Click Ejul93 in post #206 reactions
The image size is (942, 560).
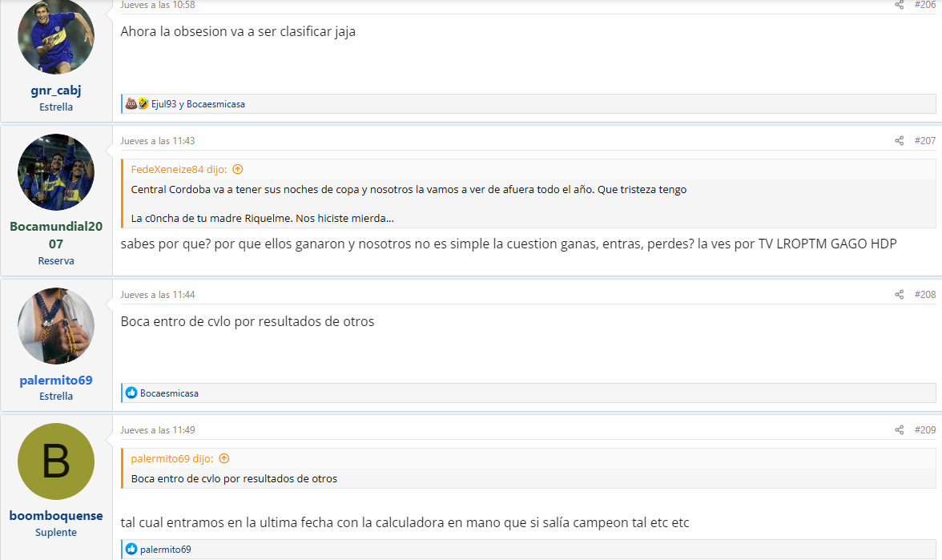click(163, 104)
